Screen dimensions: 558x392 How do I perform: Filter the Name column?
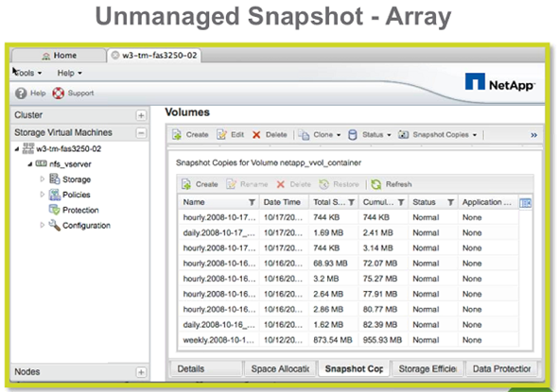tap(252, 202)
